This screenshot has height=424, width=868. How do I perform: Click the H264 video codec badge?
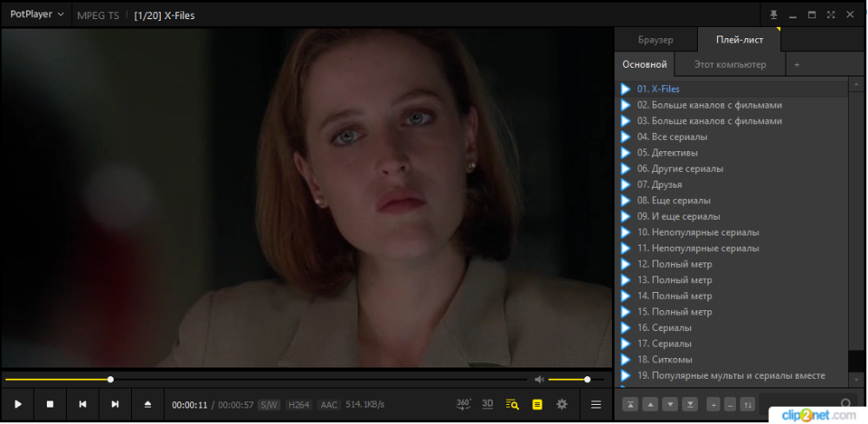(299, 405)
